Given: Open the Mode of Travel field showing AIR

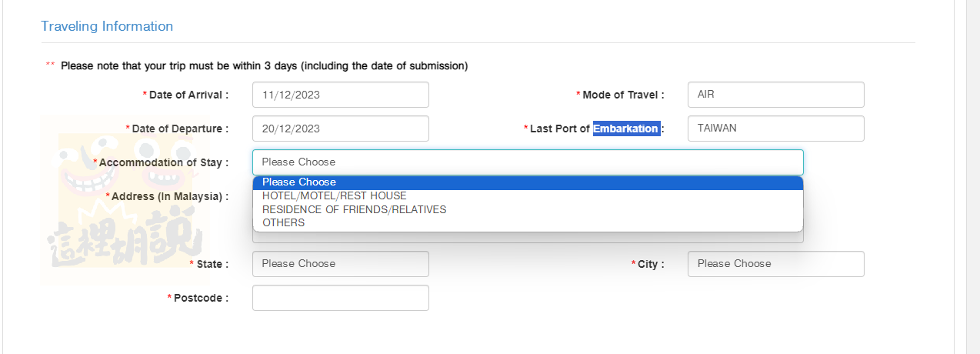Looking at the screenshot, I should pyautogui.click(x=775, y=95).
